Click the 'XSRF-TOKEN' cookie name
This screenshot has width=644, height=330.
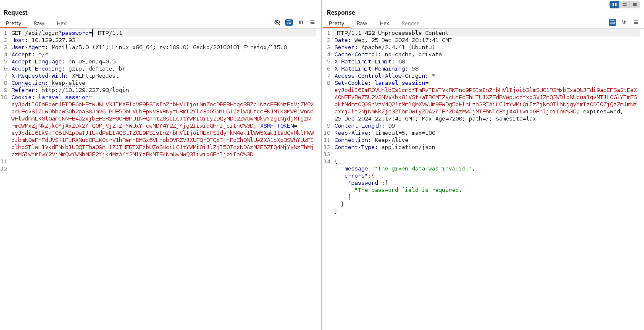277,126
